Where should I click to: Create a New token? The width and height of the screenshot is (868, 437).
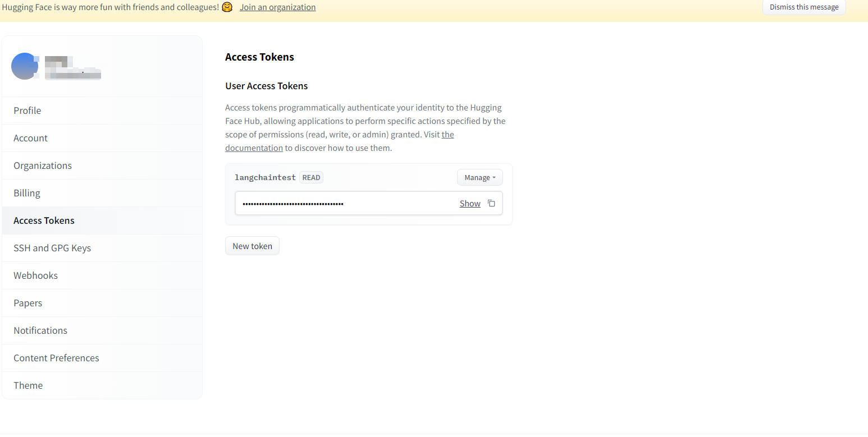[252, 246]
